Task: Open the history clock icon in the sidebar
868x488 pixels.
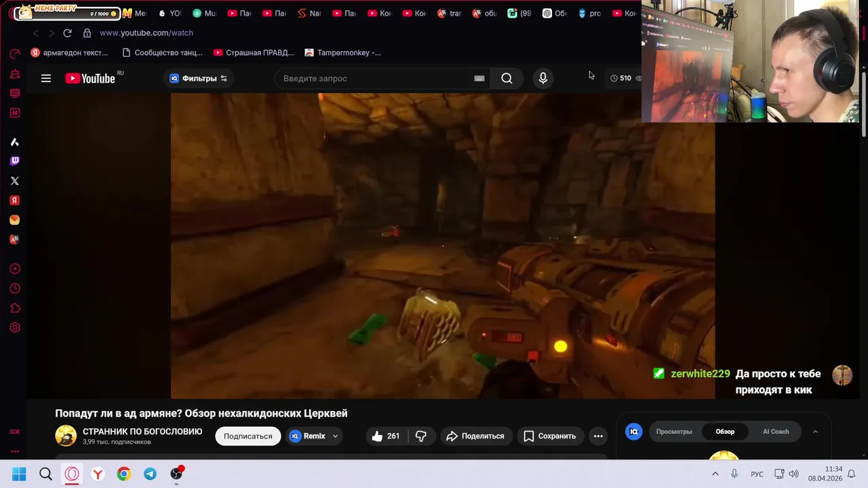Action: (15, 289)
